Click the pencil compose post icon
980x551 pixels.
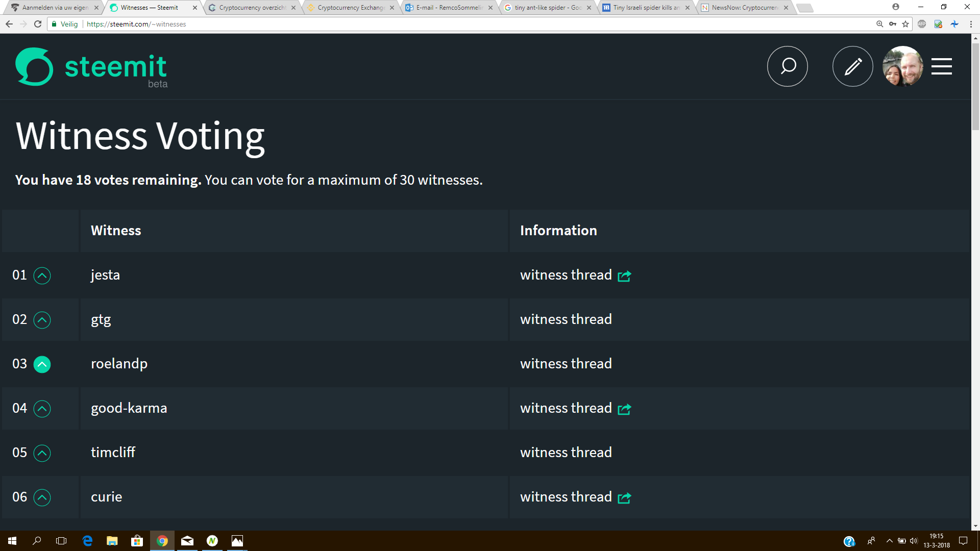(852, 66)
